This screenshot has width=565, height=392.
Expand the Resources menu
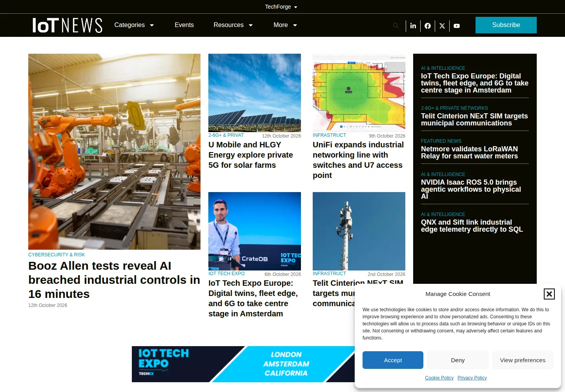coord(233,25)
